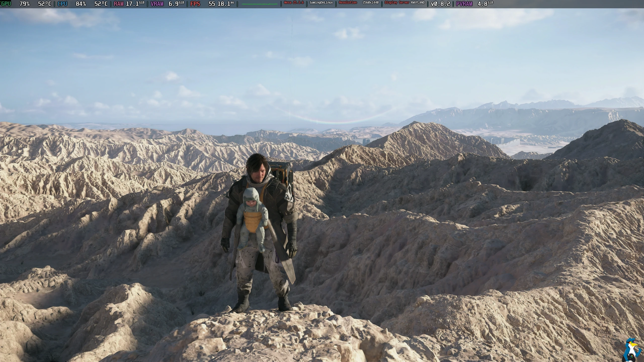Click the green frametime graph line
Image resolution: width=644 pixels, height=362 pixels.
[259, 4]
